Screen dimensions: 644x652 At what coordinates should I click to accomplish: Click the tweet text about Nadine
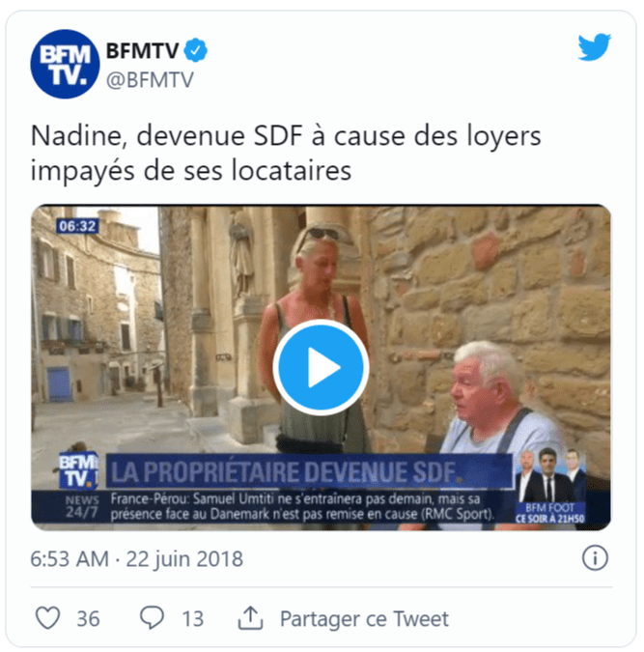[x=286, y=153]
